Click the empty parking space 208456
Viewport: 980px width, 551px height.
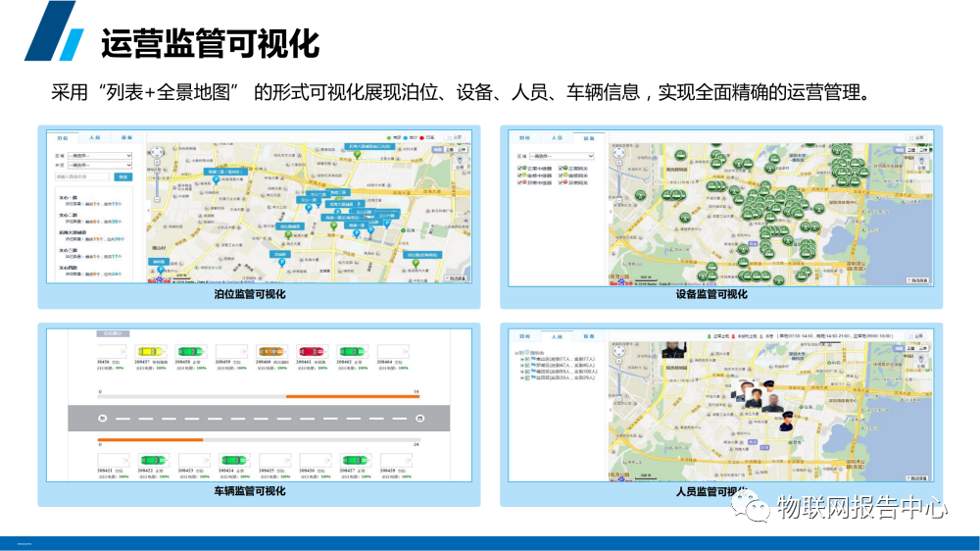[x=113, y=352]
